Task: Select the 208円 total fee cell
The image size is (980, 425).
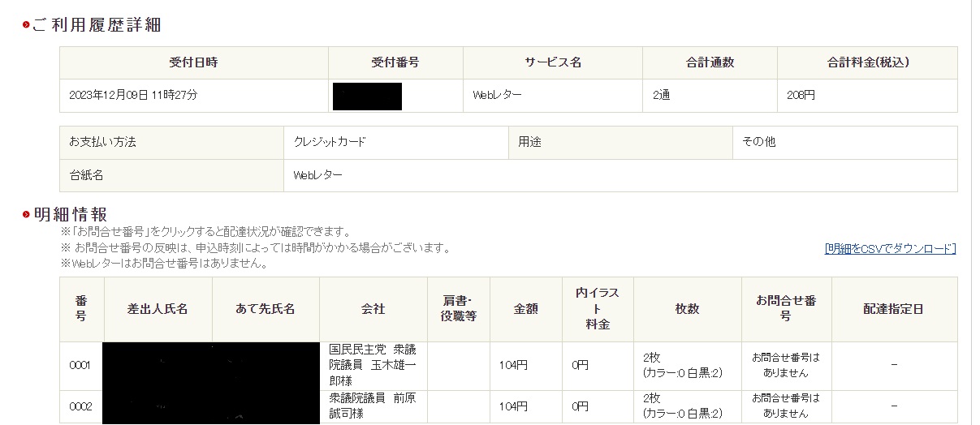Action: coord(801,96)
